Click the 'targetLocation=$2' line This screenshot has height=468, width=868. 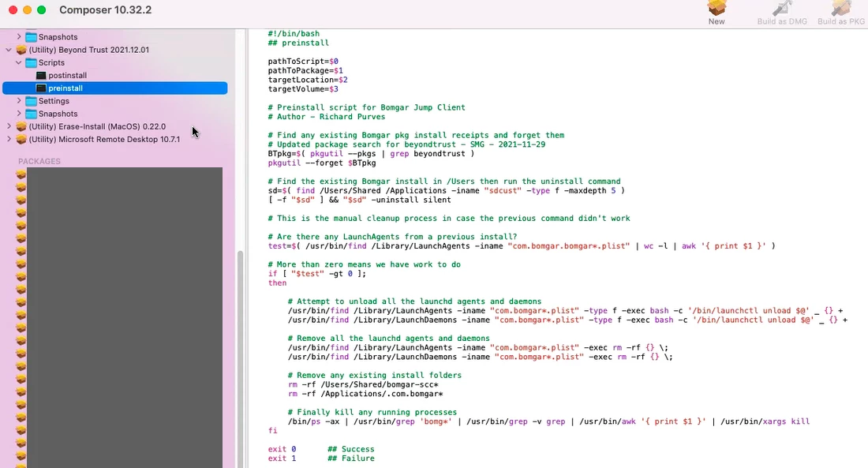point(308,80)
